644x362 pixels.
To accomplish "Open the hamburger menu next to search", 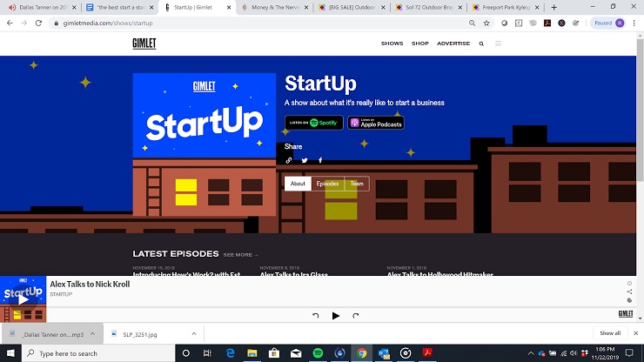I will (x=498, y=44).
